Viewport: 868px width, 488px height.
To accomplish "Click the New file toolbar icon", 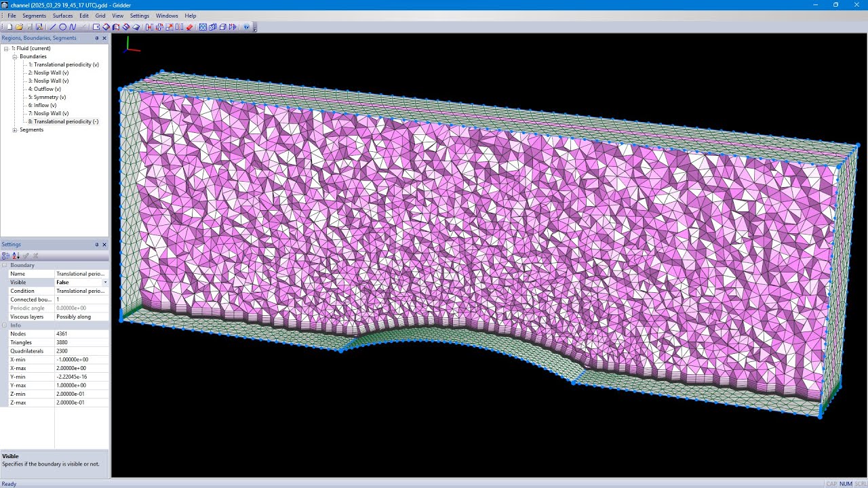I will coord(9,27).
